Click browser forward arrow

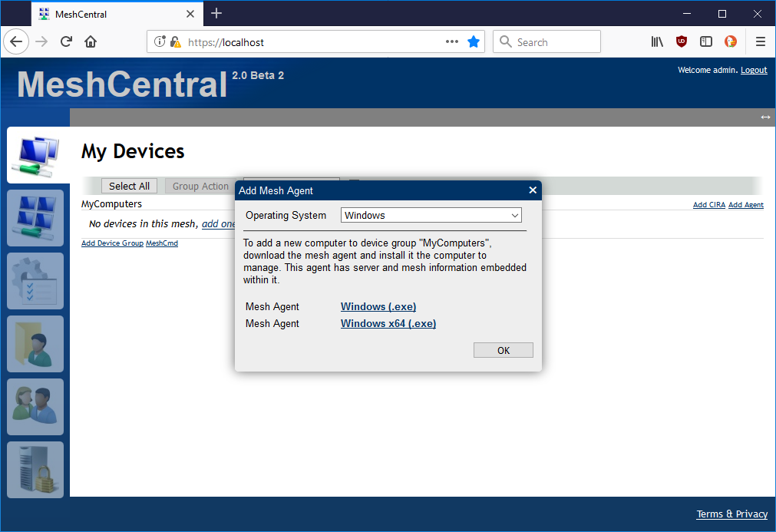point(41,41)
